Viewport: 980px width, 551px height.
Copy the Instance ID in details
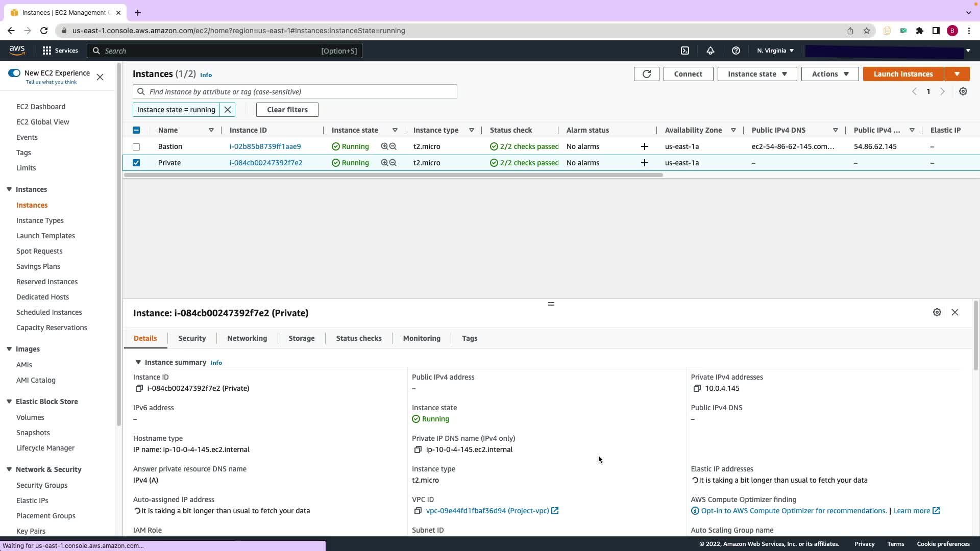[x=139, y=388]
